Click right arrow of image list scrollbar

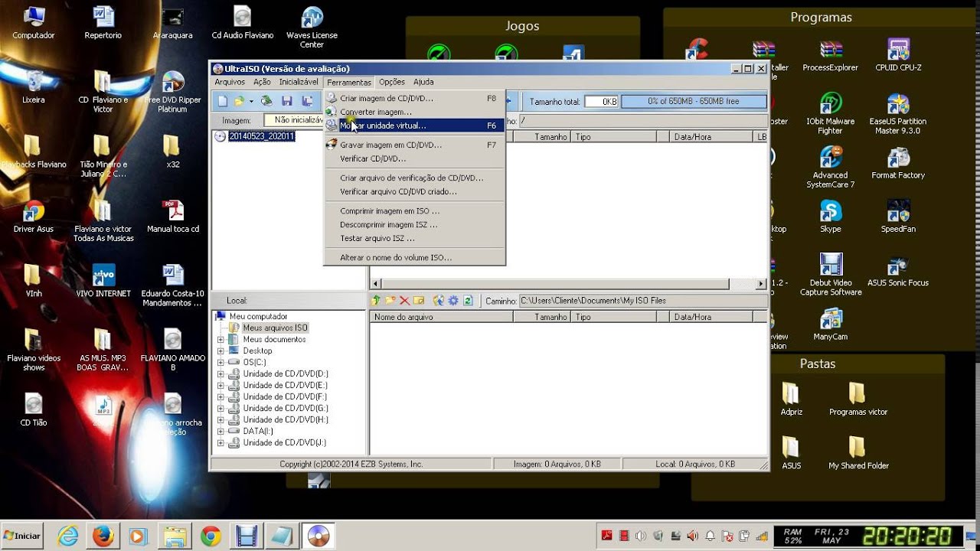761,283
